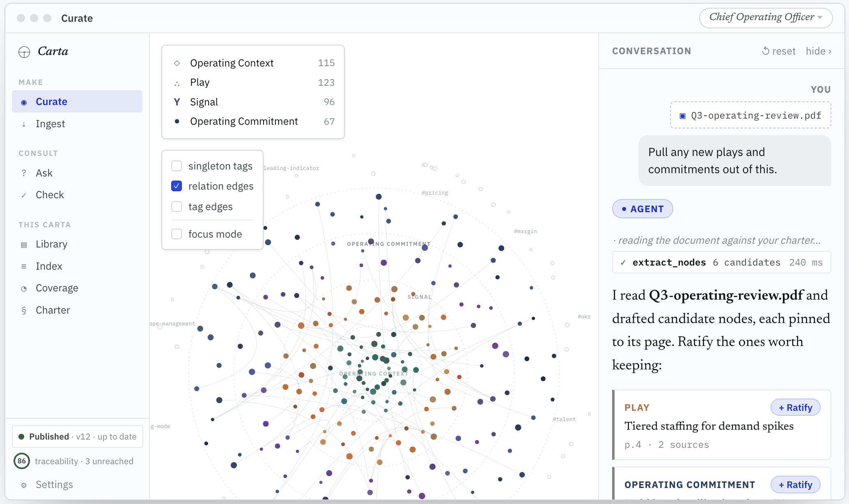Go to Ingest
Image resolution: width=849 pixels, height=504 pixels.
[77, 124]
